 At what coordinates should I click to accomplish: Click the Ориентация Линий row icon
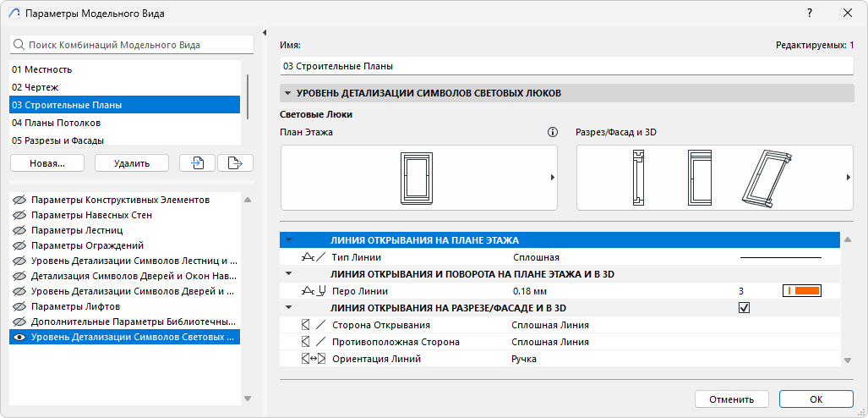pyautogui.click(x=314, y=360)
